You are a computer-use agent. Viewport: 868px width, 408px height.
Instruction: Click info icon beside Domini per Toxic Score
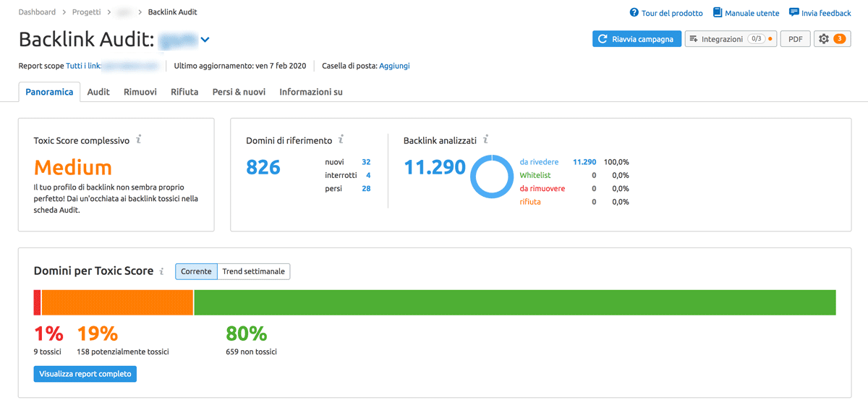[x=162, y=271]
